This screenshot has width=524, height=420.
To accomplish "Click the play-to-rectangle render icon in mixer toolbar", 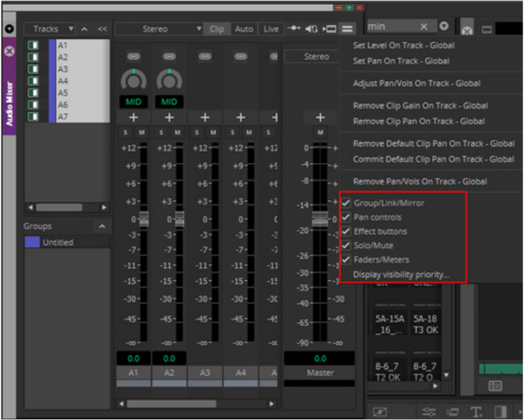I will tap(330, 29).
